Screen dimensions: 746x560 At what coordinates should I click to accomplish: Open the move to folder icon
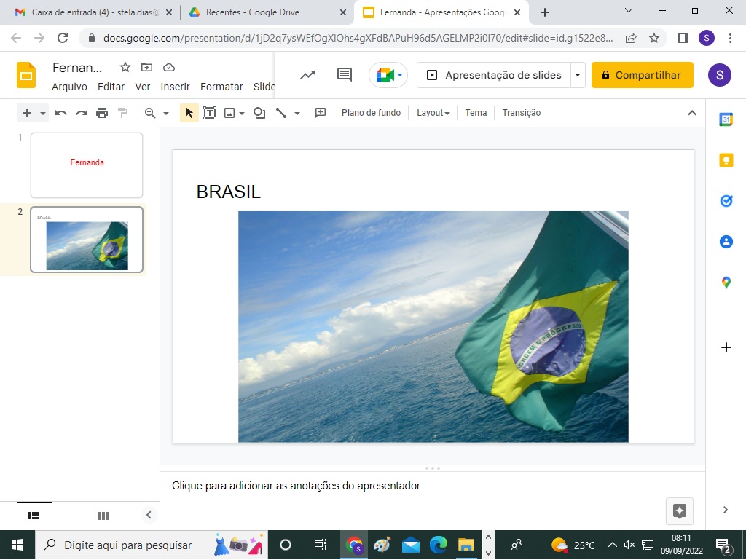pos(146,68)
